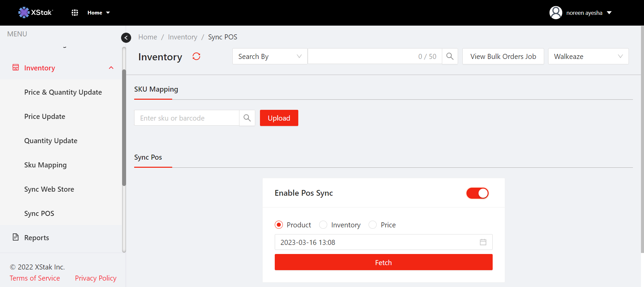
Task: Click the XStak logo
Action: (x=36, y=12)
